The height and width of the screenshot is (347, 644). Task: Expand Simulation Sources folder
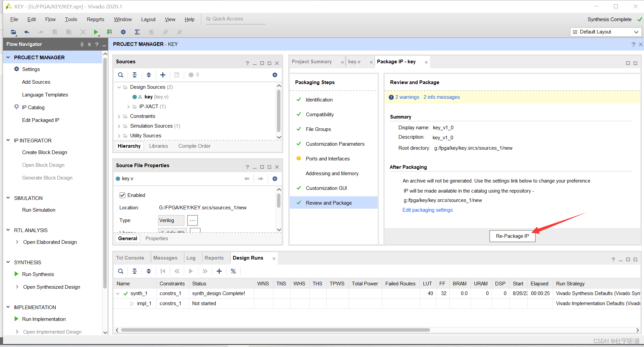[119, 126]
